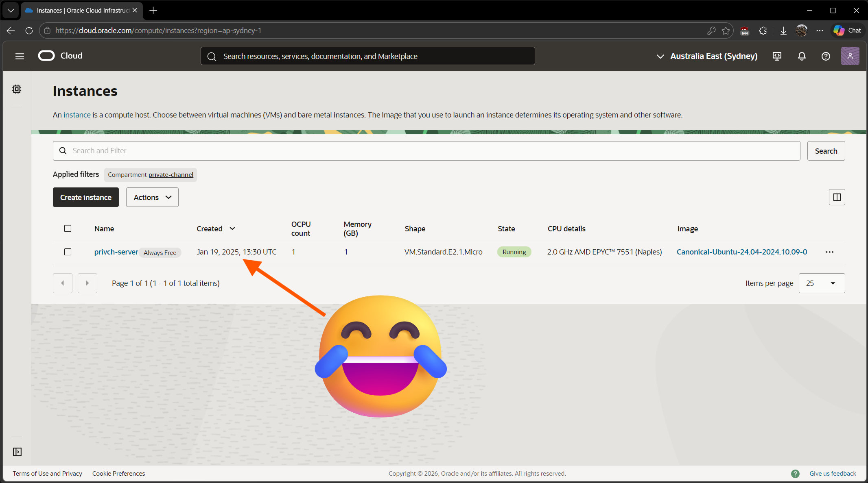Click the Compute sidebar icon

[x=17, y=89]
